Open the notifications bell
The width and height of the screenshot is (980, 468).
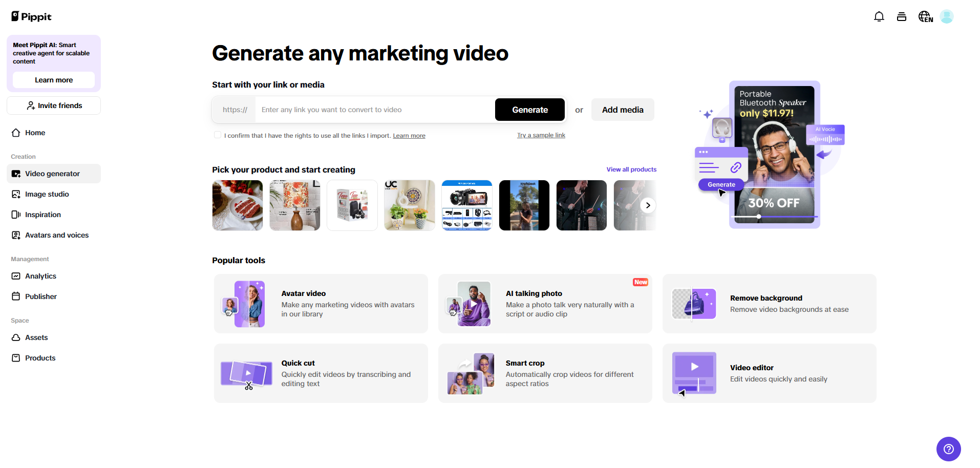879,17
